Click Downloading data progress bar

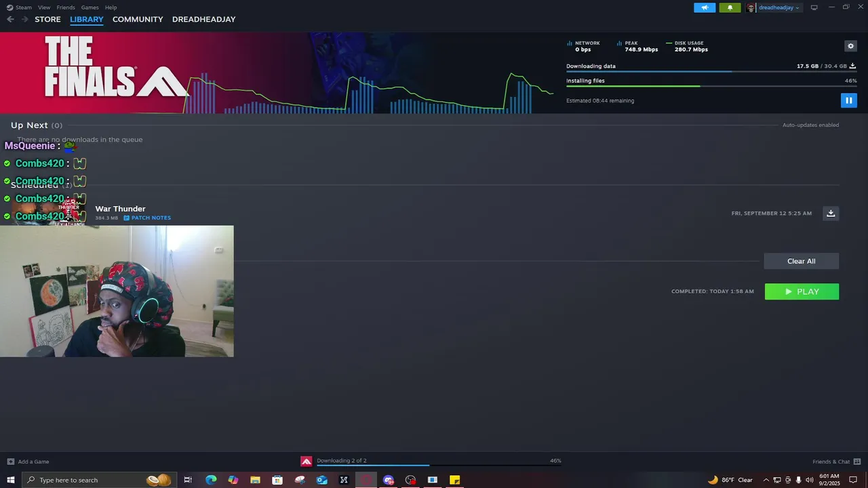(711, 71)
